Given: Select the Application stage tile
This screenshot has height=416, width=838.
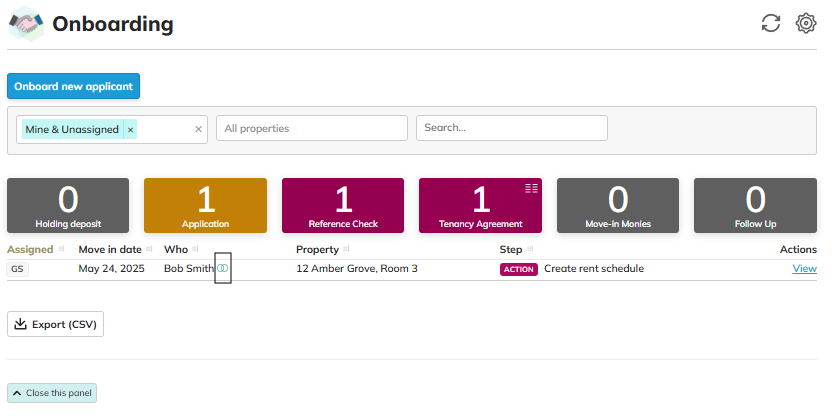Looking at the screenshot, I should click(x=205, y=206).
